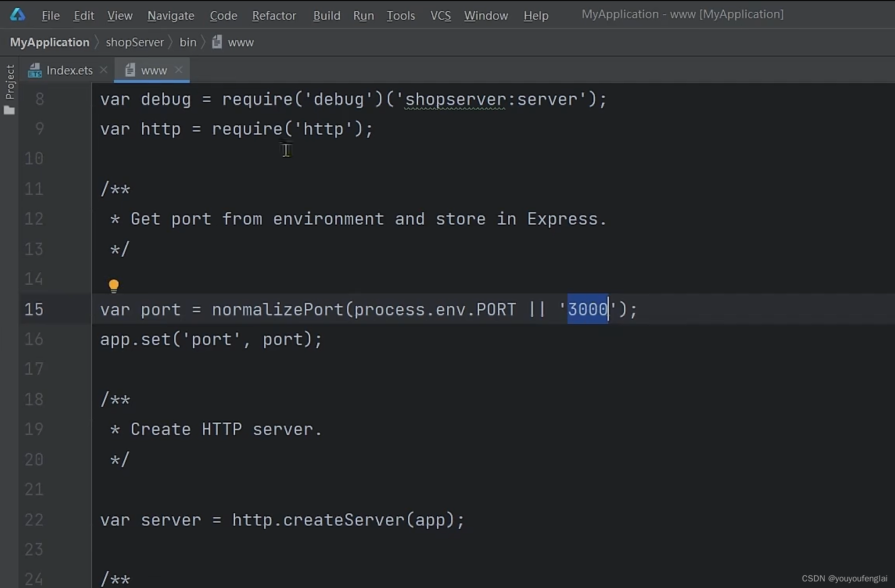Close the Index.ets tab
The height and width of the screenshot is (588, 895).
pos(104,70)
